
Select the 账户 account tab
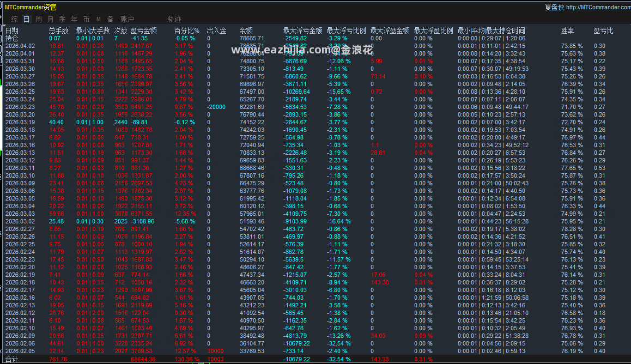(x=127, y=19)
